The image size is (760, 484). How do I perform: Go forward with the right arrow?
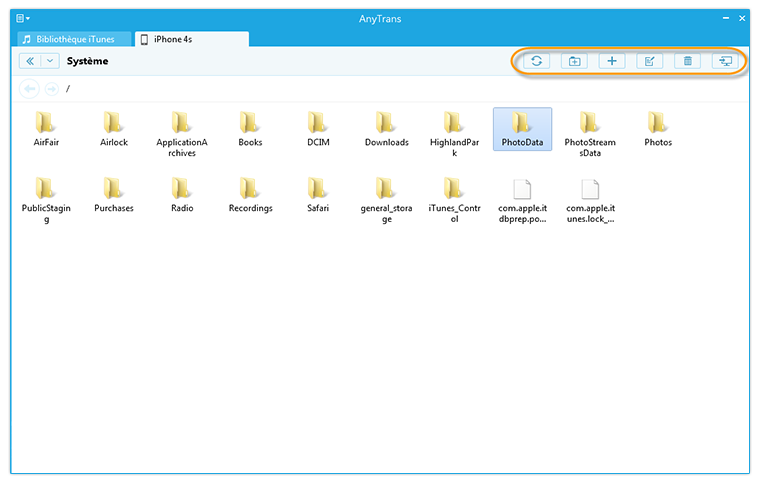(51, 89)
